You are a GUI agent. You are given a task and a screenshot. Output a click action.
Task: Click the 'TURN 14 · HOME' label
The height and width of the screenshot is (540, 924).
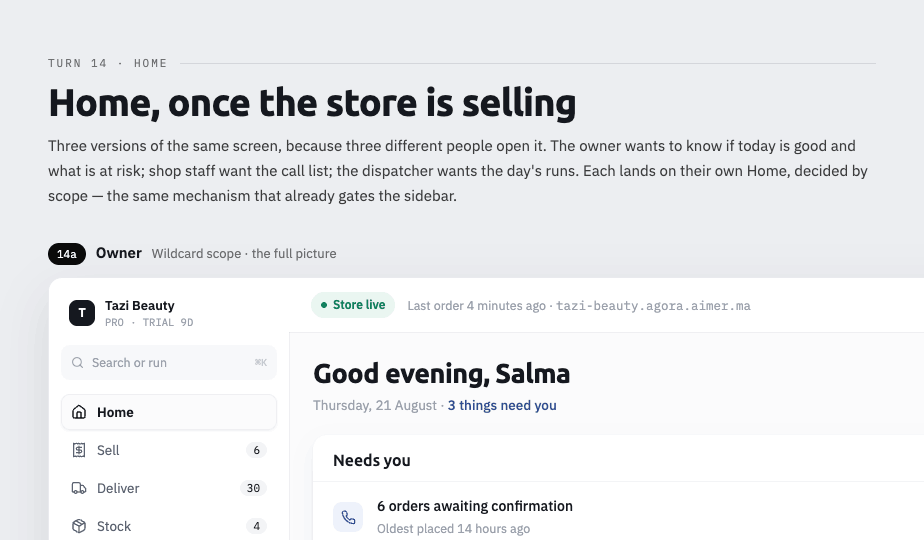108,63
